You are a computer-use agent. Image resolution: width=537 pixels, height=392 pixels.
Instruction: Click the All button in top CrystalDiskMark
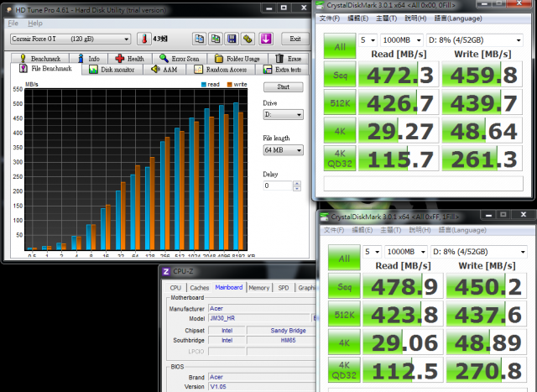coord(340,46)
